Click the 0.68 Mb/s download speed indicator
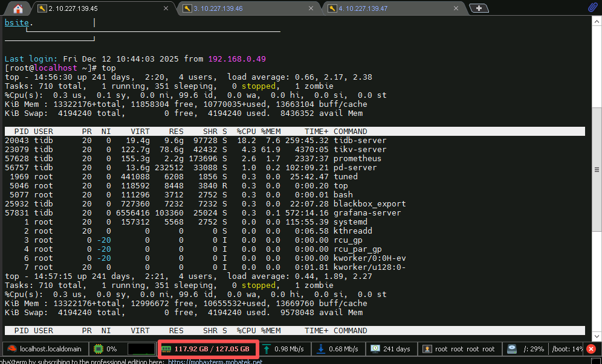 (340, 349)
